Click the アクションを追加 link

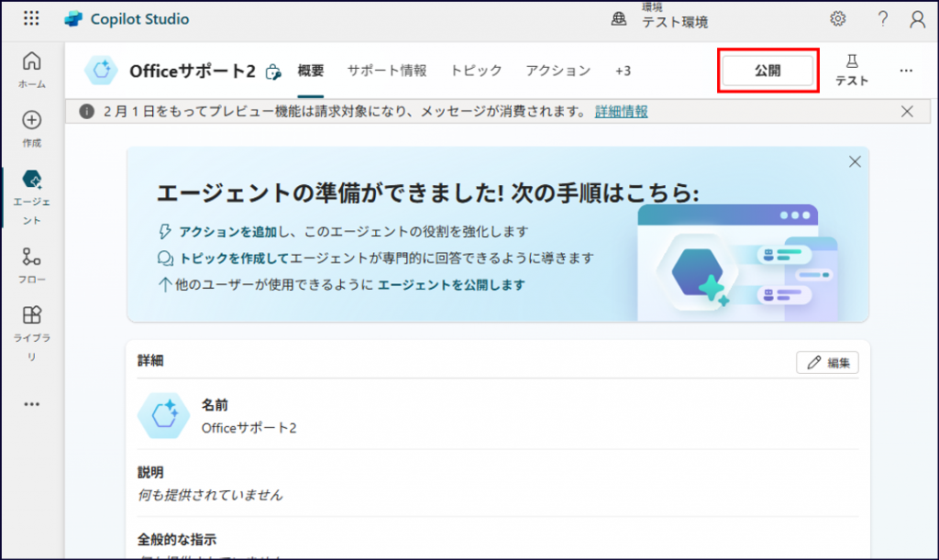[227, 232]
